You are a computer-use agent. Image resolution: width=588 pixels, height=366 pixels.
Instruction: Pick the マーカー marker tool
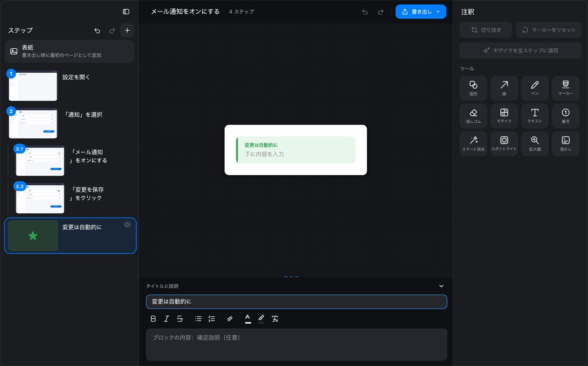[x=565, y=88]
